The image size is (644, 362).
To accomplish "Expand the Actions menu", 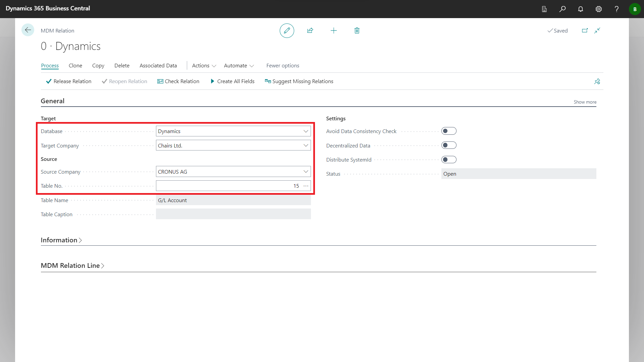I will pyautogui.click(x=204, y=66).
